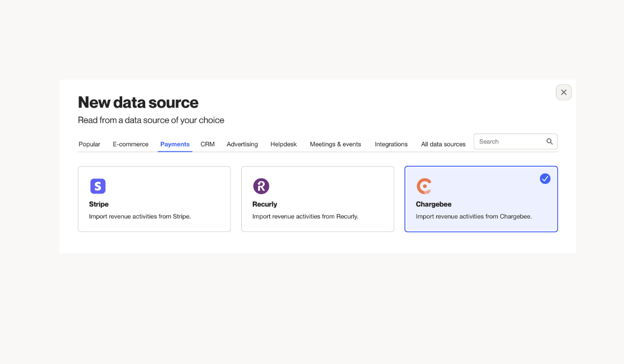Open the Helpdesk tab

point(283,144)
